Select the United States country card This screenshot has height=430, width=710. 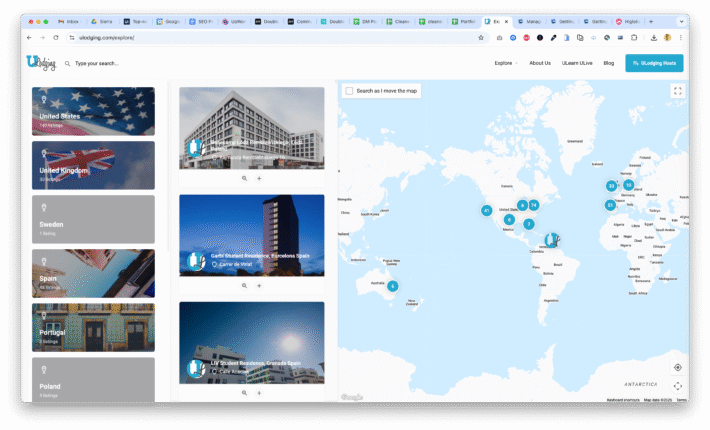pos(93,111)
